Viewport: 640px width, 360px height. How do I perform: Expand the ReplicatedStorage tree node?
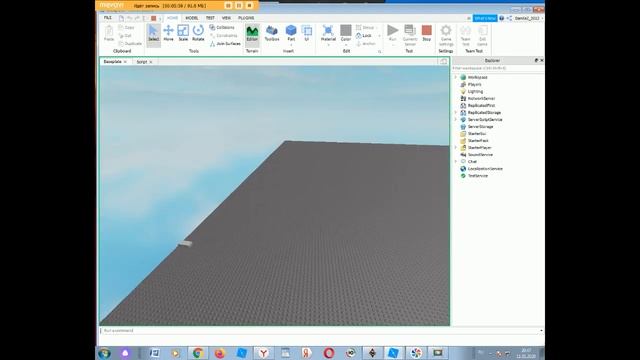456,112
